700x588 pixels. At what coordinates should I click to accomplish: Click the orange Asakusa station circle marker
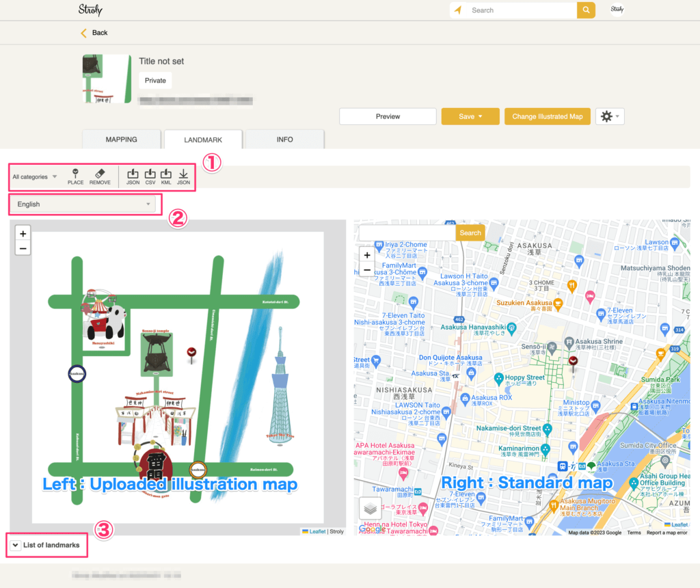pyautogui.click(x=198, y=469)
